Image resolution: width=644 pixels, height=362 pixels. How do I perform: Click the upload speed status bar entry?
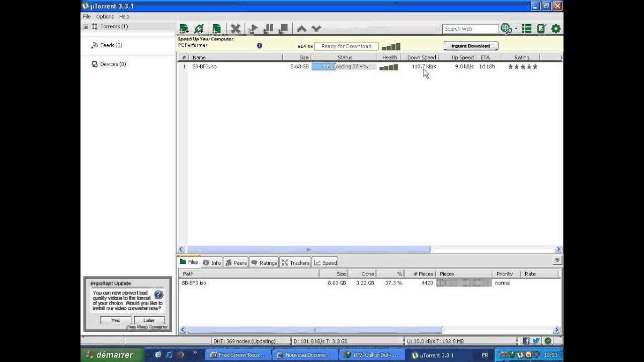click(436, 341)
